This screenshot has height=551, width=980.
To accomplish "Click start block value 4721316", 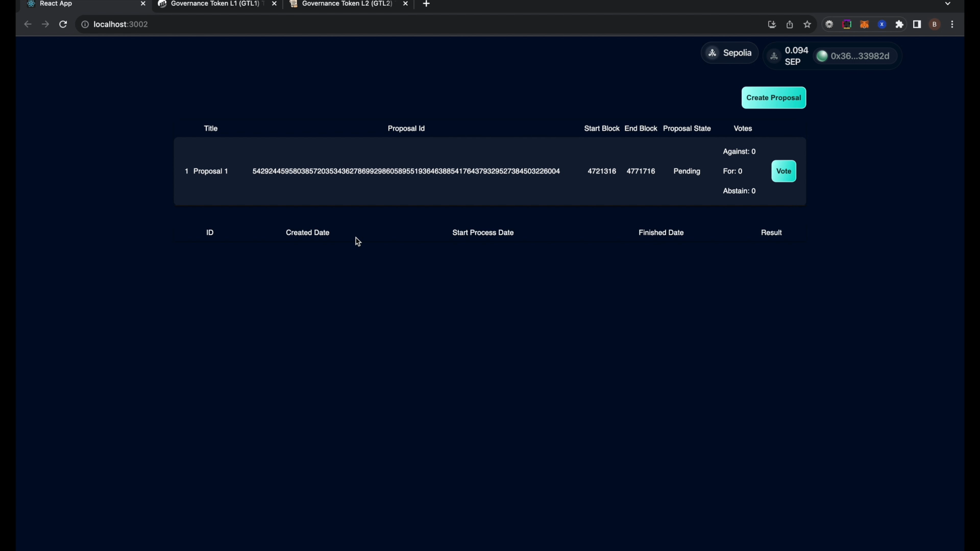I will point(602,171).
